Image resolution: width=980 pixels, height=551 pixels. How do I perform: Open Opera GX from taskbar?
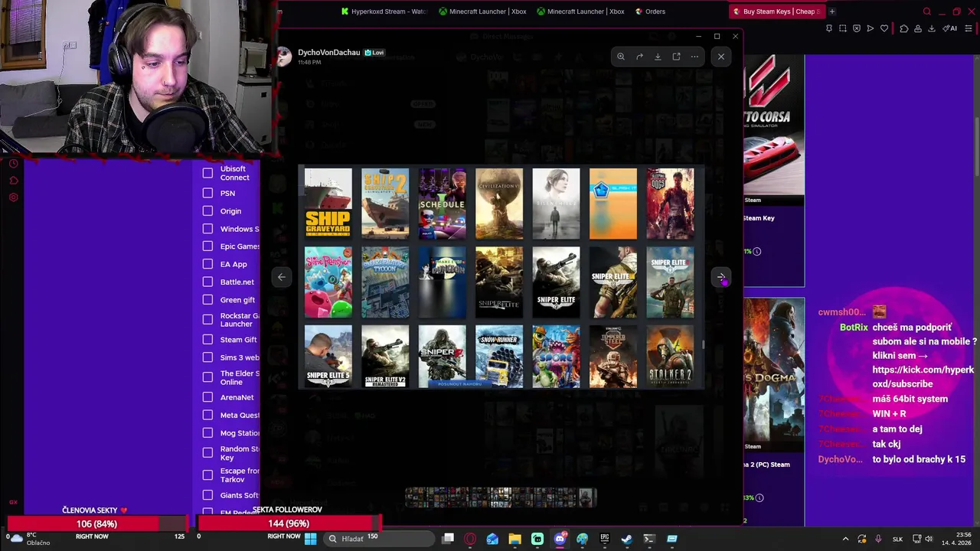coord(470,539)
